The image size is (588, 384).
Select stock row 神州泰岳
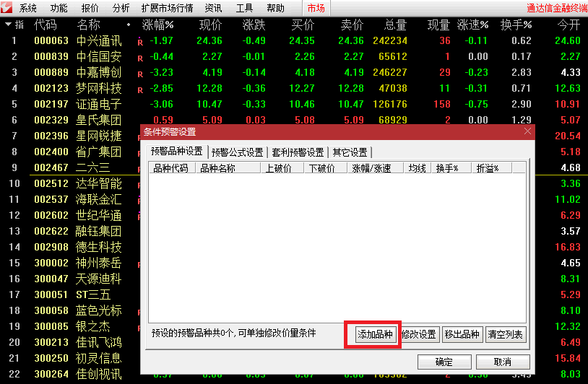pyautogui.click(x=99, y=263)
